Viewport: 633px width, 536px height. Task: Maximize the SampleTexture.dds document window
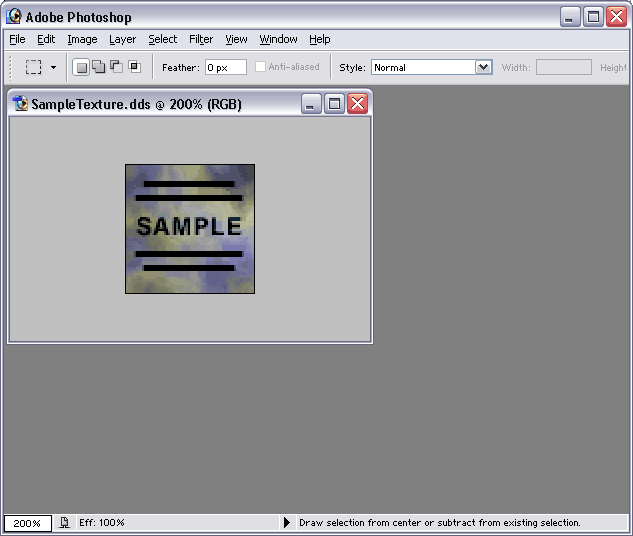coord(334,104)
